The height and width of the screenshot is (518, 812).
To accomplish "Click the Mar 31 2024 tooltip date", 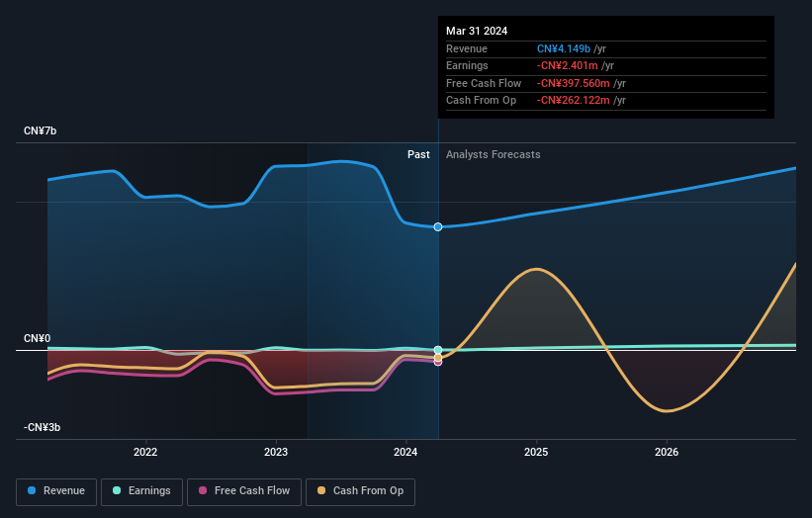I will (x=477, y=31).
